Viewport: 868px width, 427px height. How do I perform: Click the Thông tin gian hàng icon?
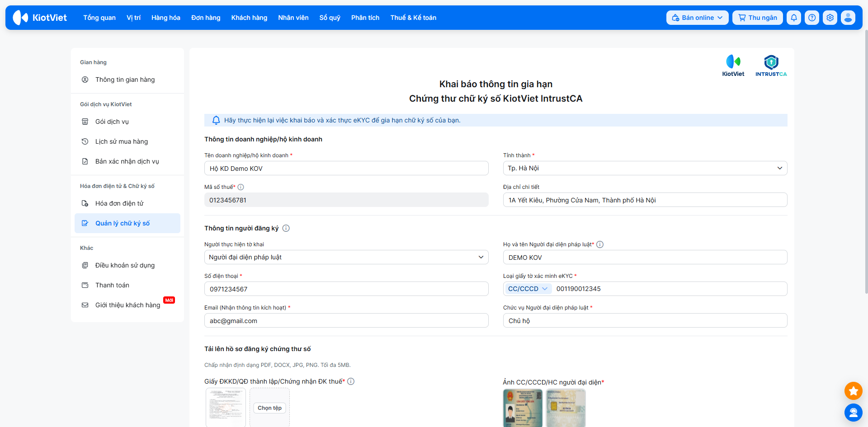tap(85, 80)
